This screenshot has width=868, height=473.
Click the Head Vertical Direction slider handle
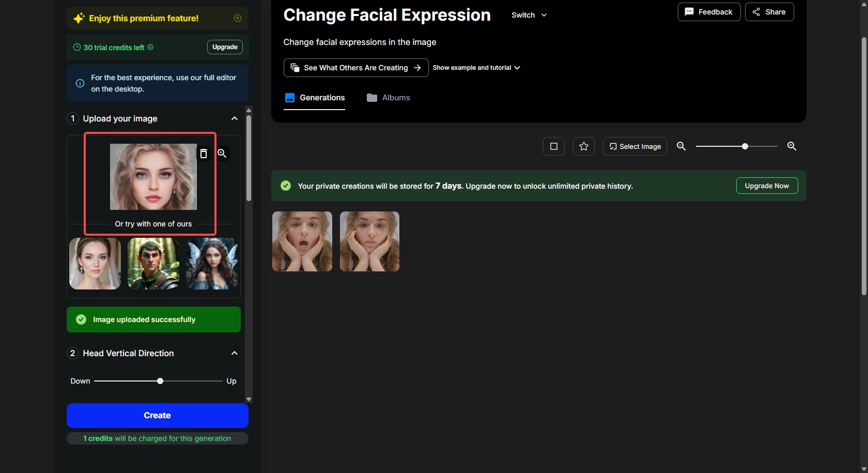click(x=160, y=381)
